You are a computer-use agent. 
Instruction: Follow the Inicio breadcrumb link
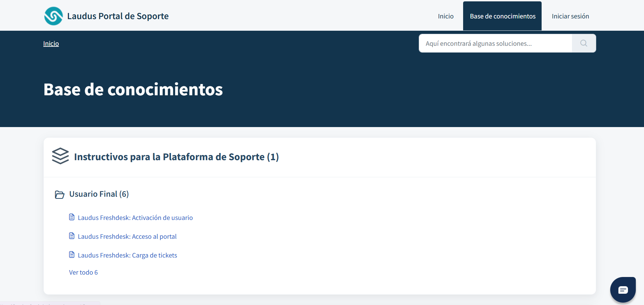tap(51, 44)
